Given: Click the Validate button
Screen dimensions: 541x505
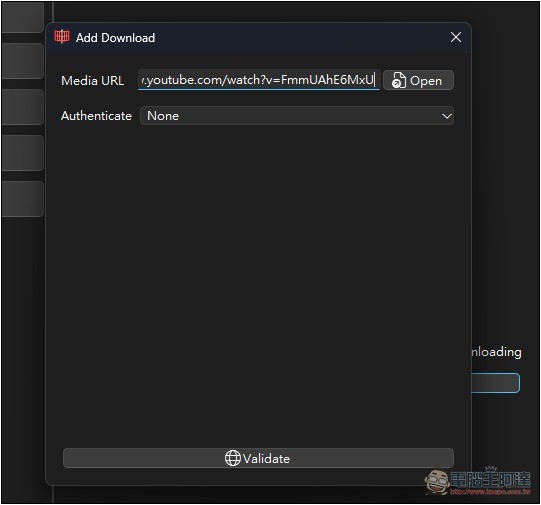Looking at the screenshot, I should (x=258, y=458).
